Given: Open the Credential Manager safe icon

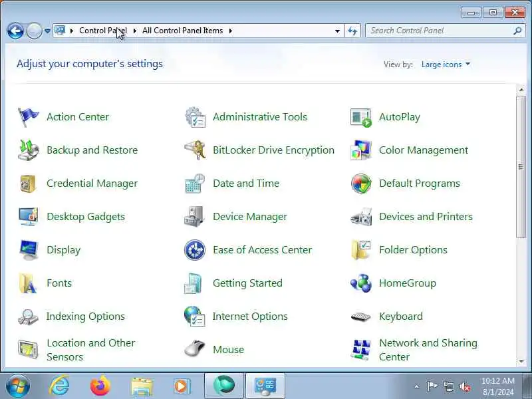Looking at the screenshot, I should 28,184.
